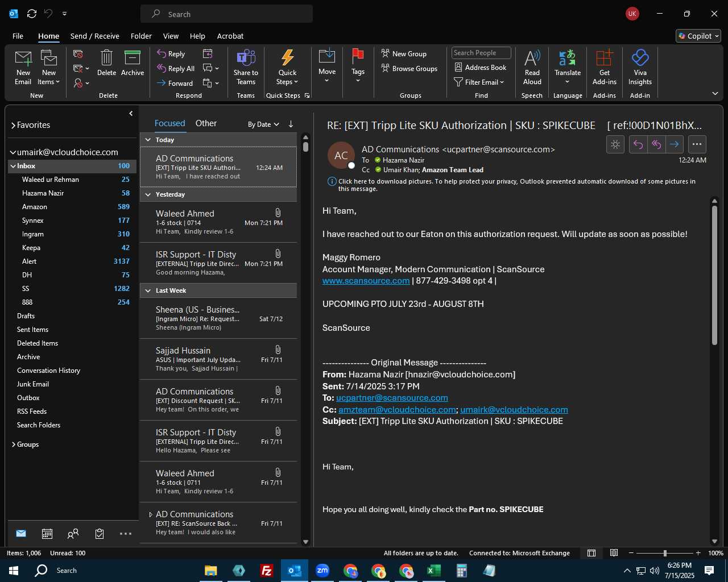The image size is (728, 582).
Task: Open Move dropdown
Action: 327,67
